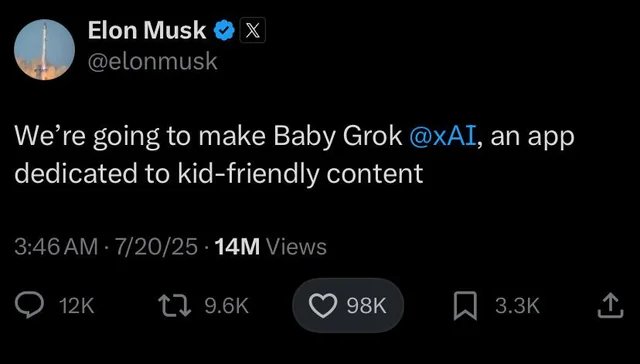Open Elon Musk's rocket profile picture
The height and width of the screenshot is (364, 640).
tap(44, 50)
